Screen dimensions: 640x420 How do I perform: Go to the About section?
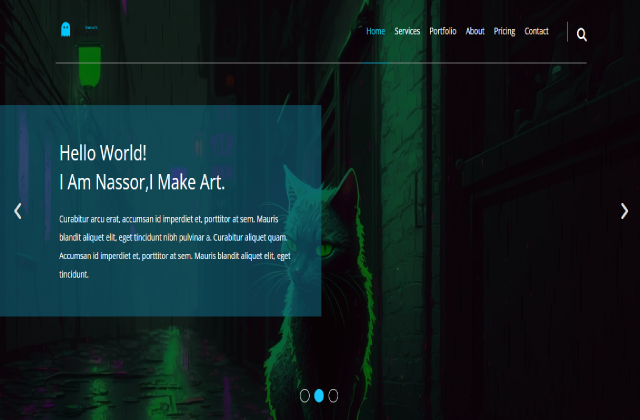(475, 31)
